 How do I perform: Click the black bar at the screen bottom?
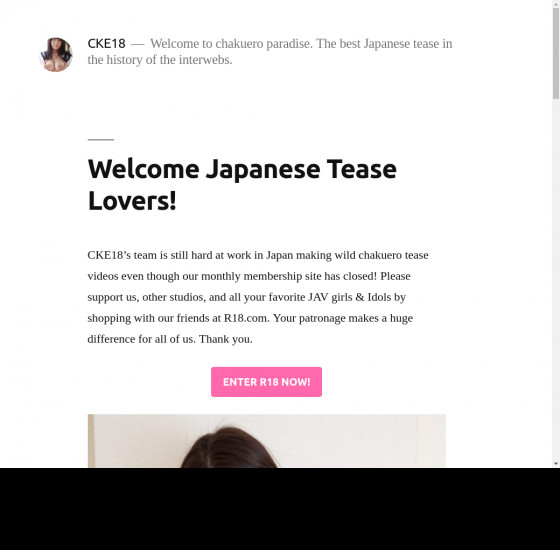coord(280,509)
